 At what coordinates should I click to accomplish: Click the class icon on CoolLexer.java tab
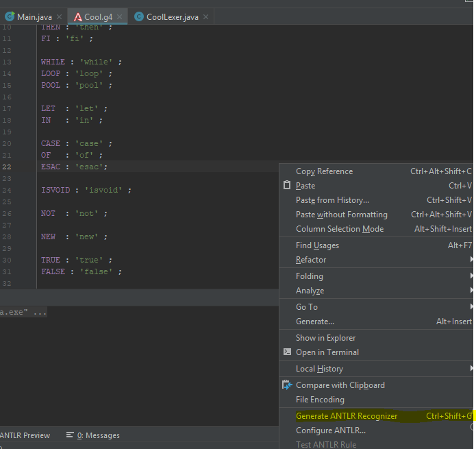140,16
